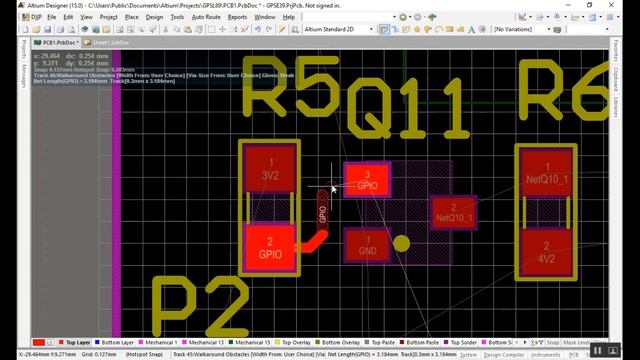This screenshot has height=360, width=640.
Task: Select the Mechanical 1 layer tab
Action: pyautogui.click(x=158, y=342)
